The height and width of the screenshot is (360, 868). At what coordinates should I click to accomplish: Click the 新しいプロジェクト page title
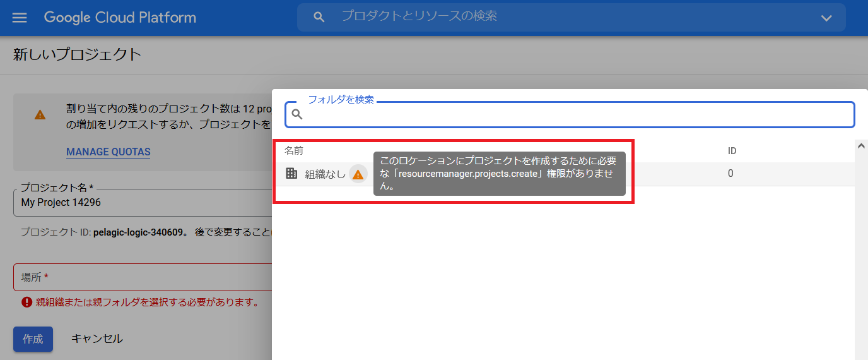click(77, 54)
